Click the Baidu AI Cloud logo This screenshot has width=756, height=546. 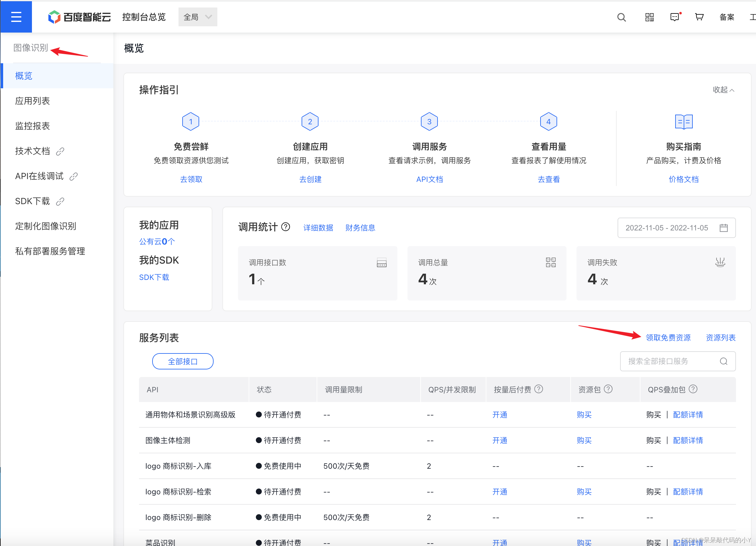pos(80,17)
